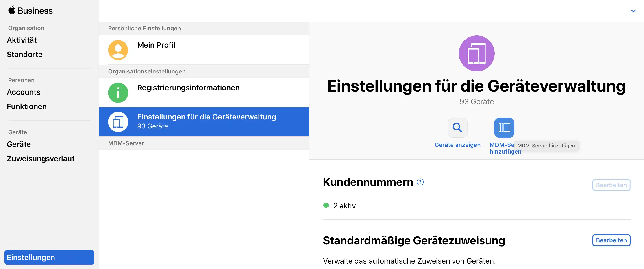
Task: Click the green active status dot
Action: tap(326, 205)
